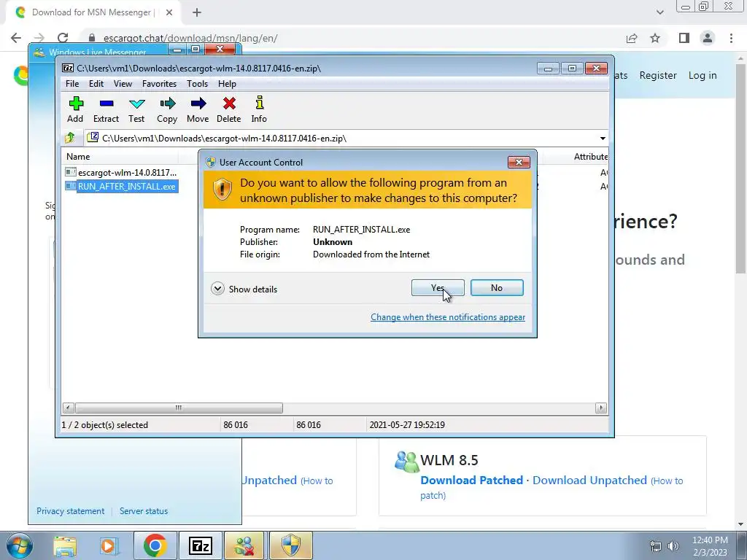Image resolution: width=747 pixels, height=560 pixels.
Task: Open Privacy statement link in Messenger window
Action: 71,511
